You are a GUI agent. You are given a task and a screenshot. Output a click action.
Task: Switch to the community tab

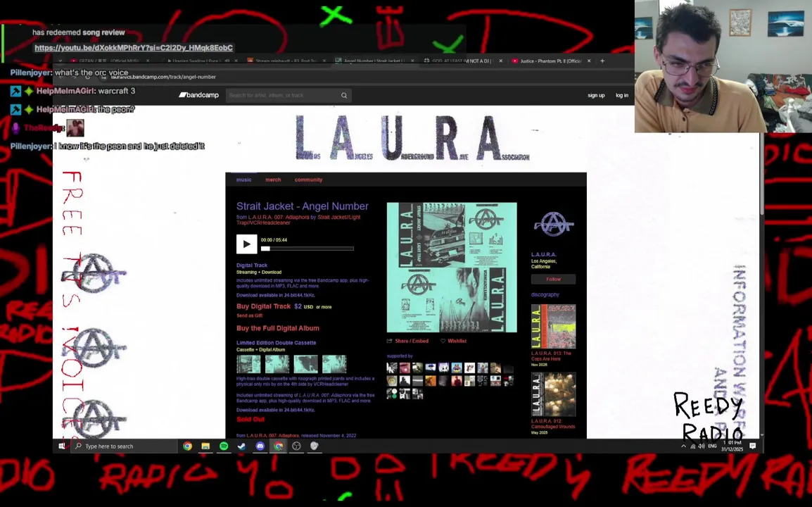[x=308, y=180]
